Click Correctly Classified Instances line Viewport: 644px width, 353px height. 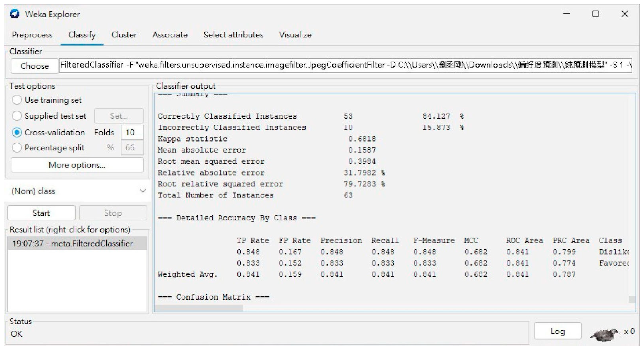[x=310, y=116]
